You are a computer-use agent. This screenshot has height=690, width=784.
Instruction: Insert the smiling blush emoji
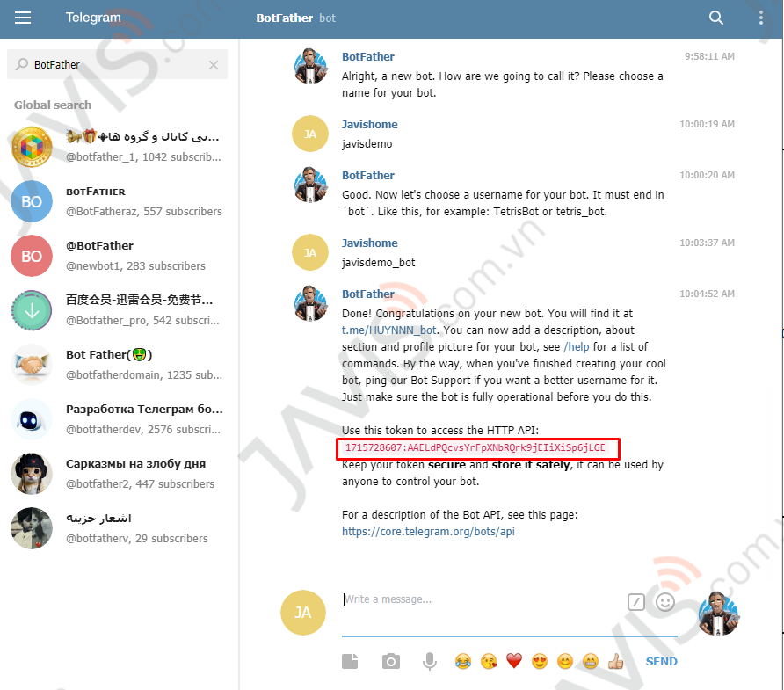tap(565, 662)
